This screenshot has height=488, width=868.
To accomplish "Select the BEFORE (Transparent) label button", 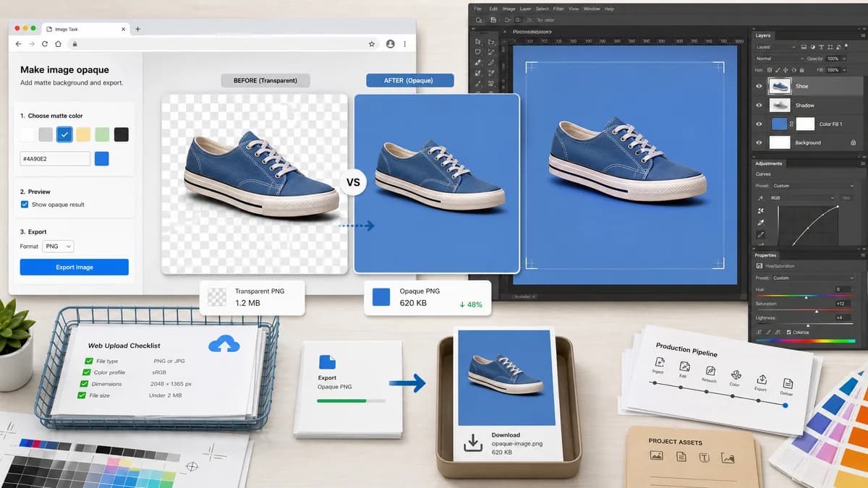I will tap(265, 80).
